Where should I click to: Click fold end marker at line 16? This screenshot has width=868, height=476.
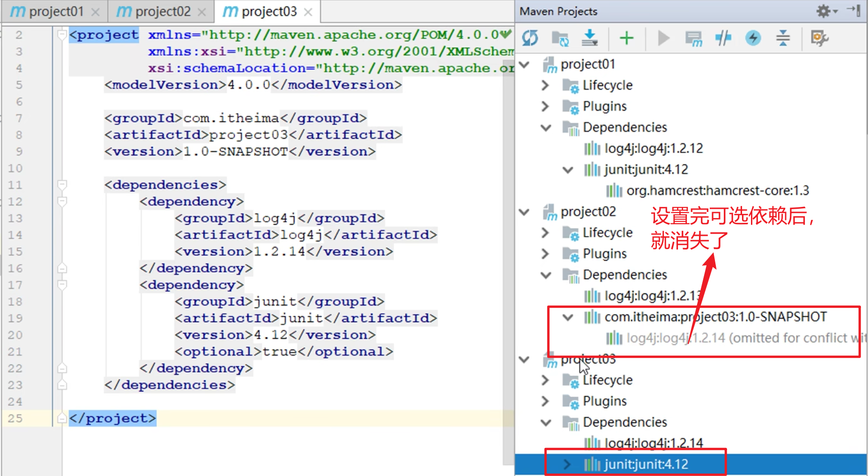tap(62, 268)
